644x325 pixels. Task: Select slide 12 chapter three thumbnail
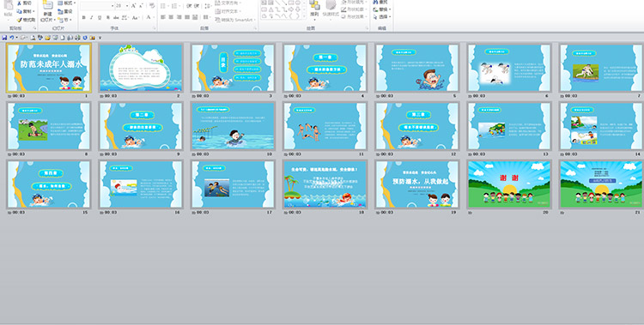pos(416,126)
